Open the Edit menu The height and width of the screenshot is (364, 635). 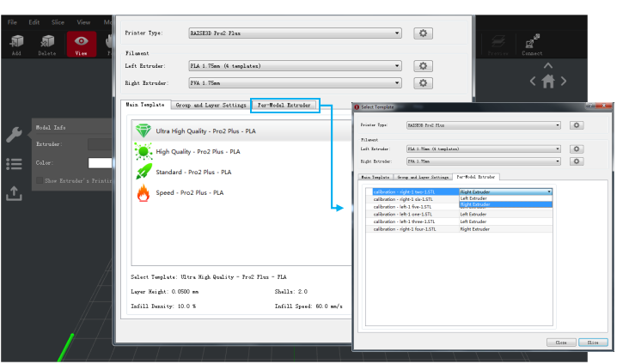pos(34,22)
